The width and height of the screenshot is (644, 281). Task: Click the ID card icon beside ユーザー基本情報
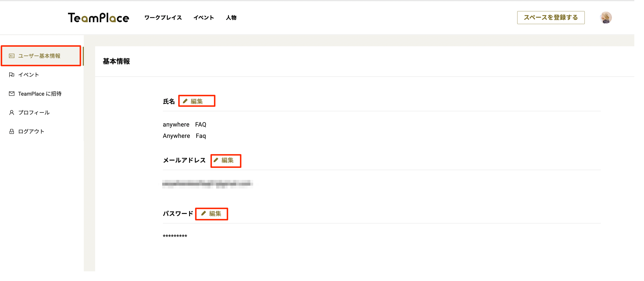12,56
